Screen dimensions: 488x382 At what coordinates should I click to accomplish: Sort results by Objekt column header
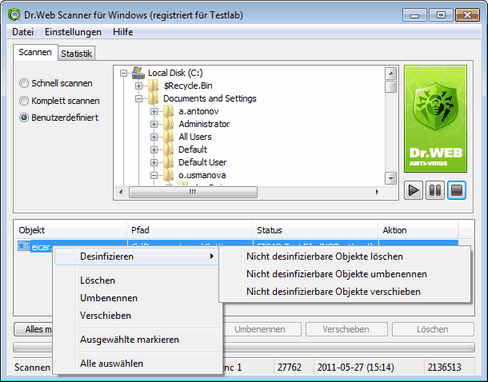(71, 230)
